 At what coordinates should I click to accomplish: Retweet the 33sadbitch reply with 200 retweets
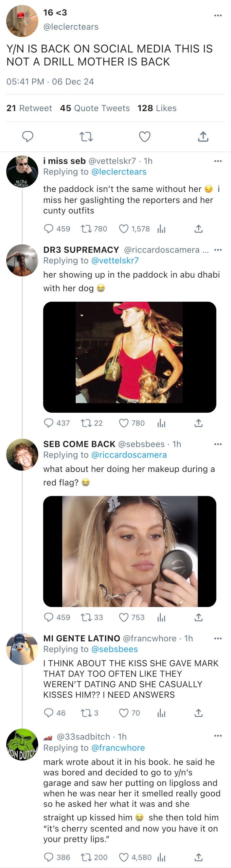pyautogui.click(x=85, y=857)
